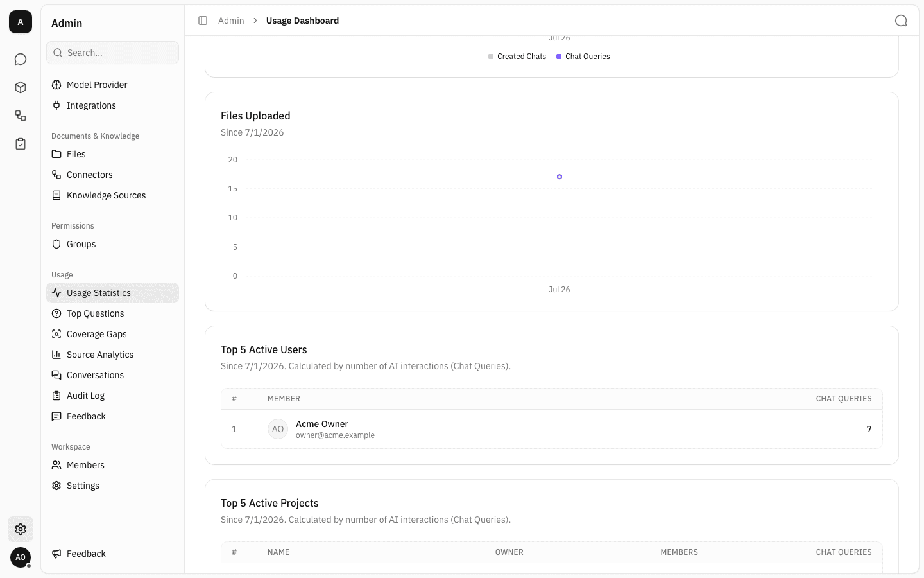Click NAME column header in Projects table

[278, 552]
